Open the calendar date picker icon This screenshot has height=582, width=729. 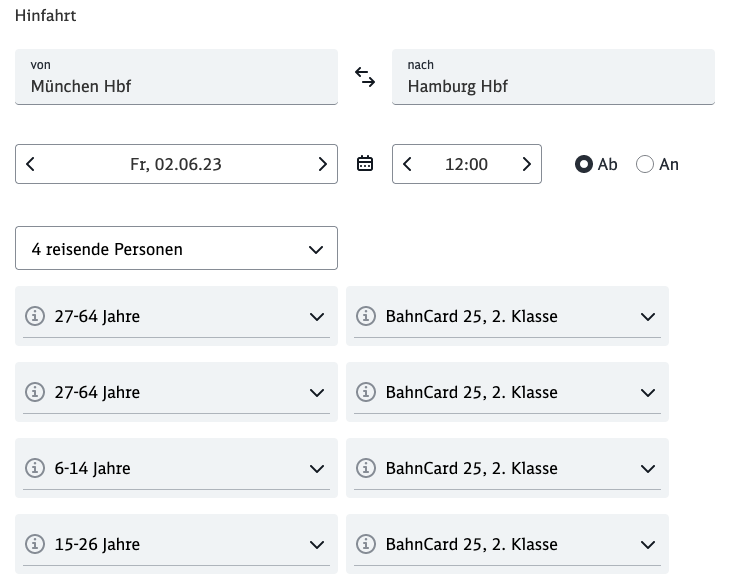(x=365, y=164)
